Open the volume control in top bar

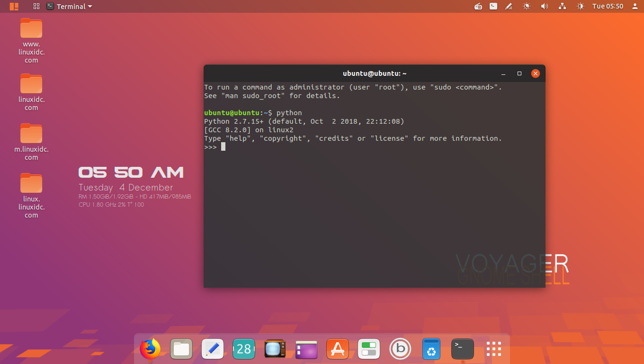pos(545,7)
